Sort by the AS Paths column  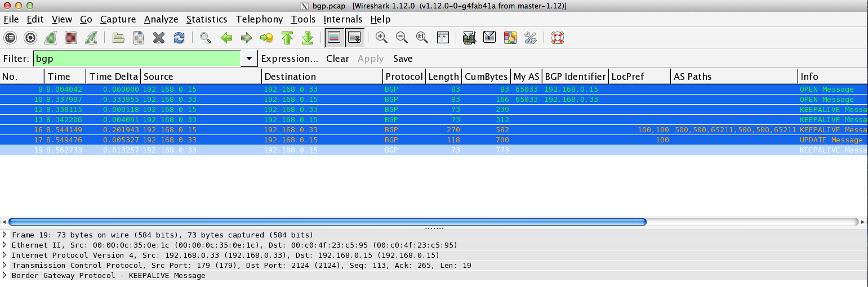click(x=735, y=77)
